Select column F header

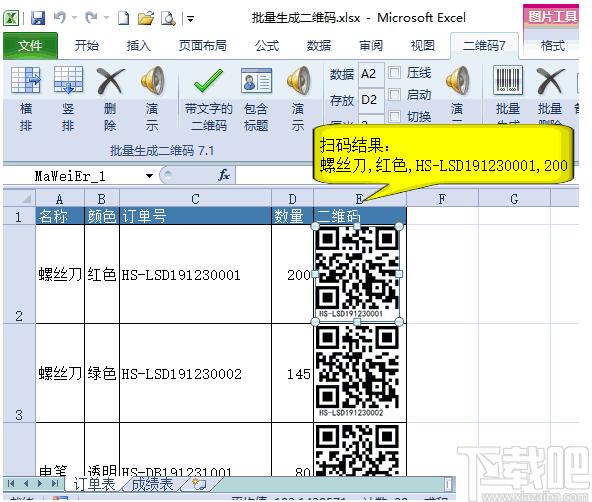point(442,199)
